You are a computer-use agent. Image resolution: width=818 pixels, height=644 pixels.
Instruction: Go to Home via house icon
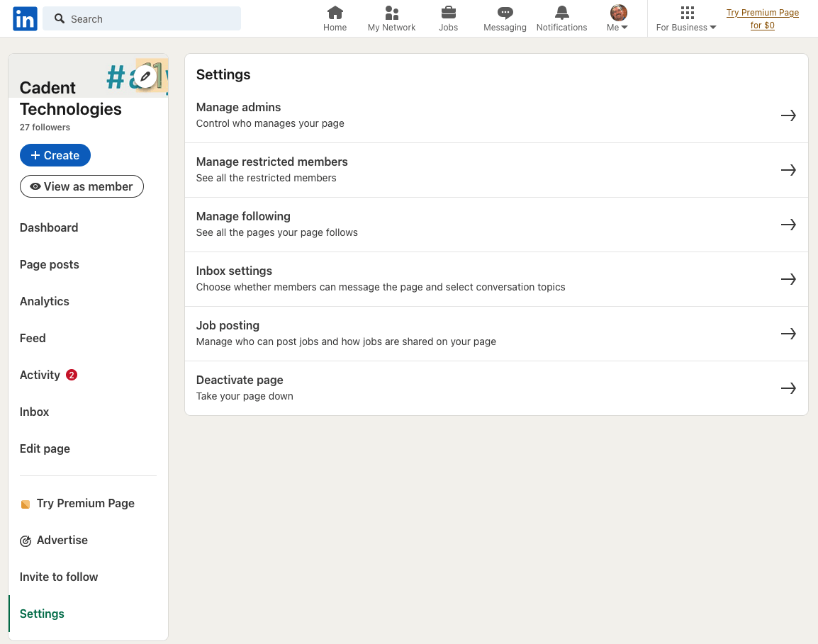click(335, 12)
